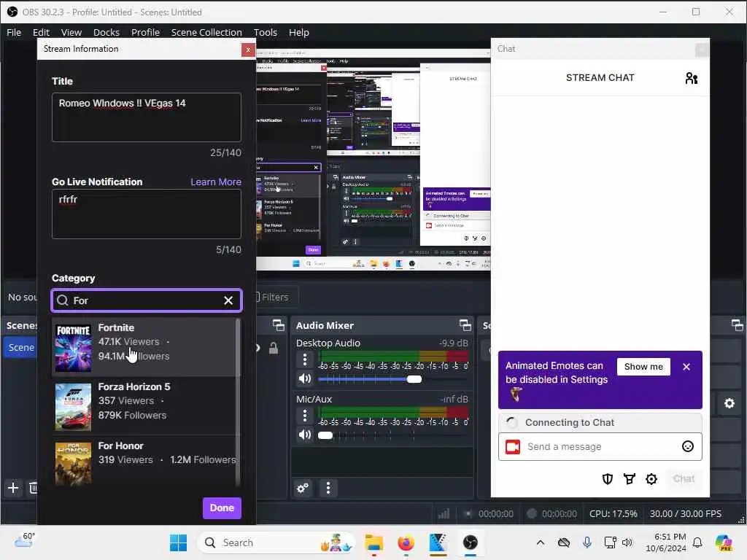Click the category search magnifier icon

[63, 300]
